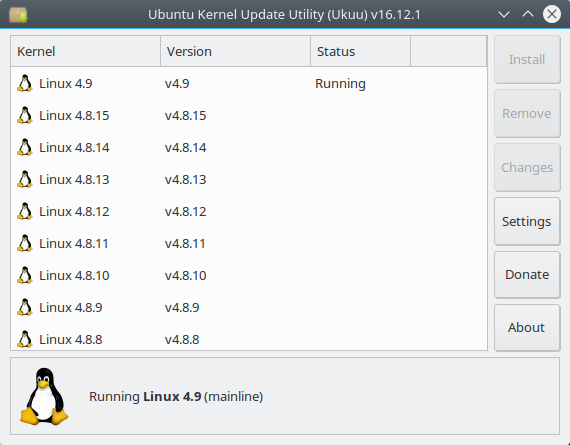570x445 pixels.
Task: Open the Settings dialog
Action: (527, 221)
